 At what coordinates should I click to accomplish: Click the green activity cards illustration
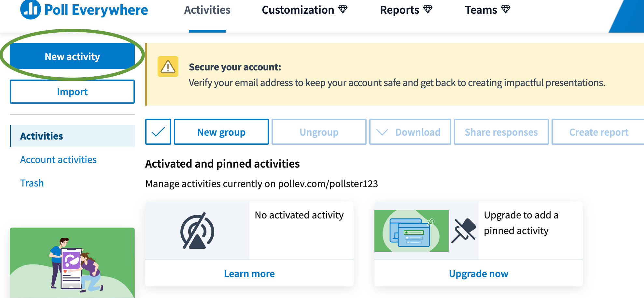(412, 230)
